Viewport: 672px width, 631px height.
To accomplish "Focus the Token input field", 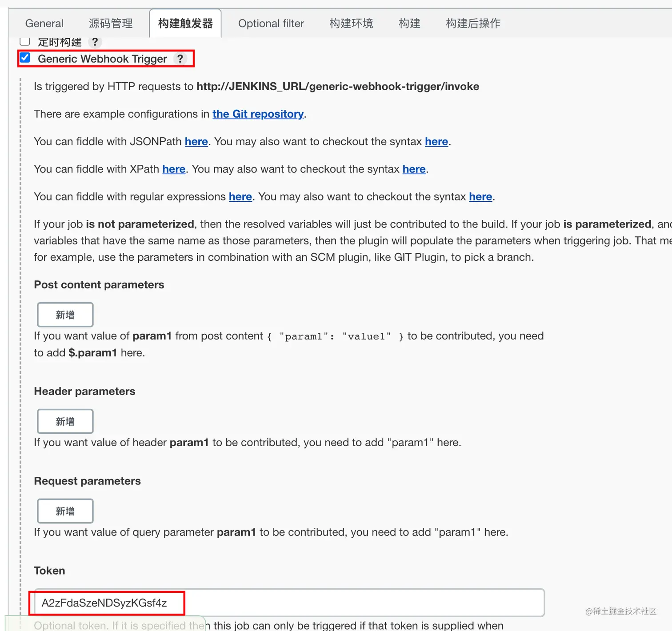I will 289,603.
